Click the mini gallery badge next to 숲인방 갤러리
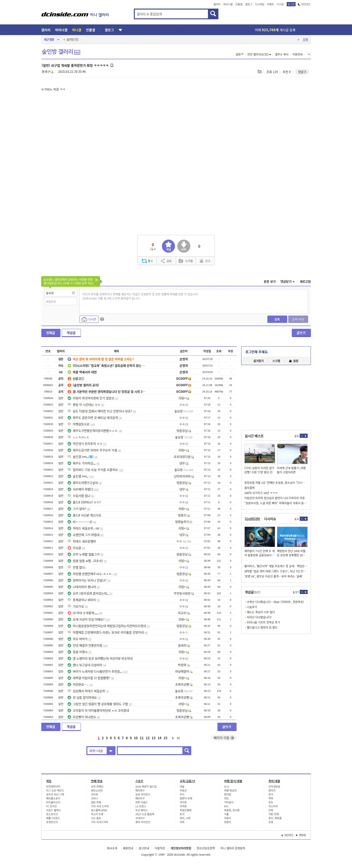 [77, 52]
